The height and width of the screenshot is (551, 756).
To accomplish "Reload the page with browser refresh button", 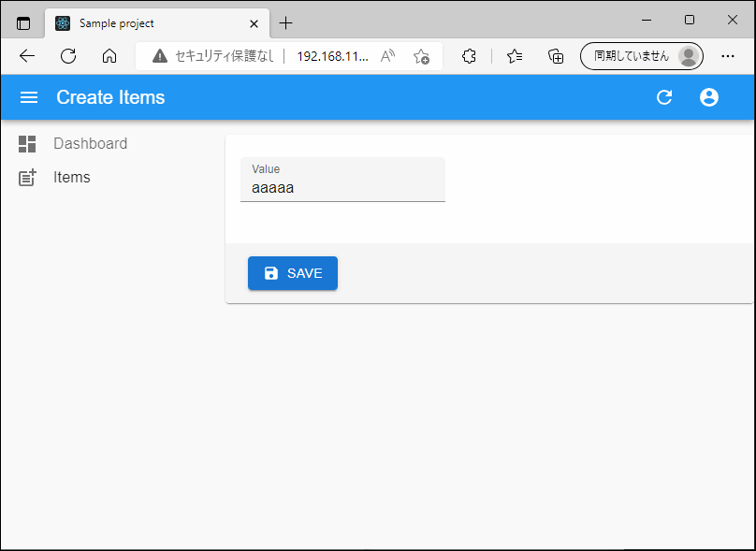I will coord(68,56).
